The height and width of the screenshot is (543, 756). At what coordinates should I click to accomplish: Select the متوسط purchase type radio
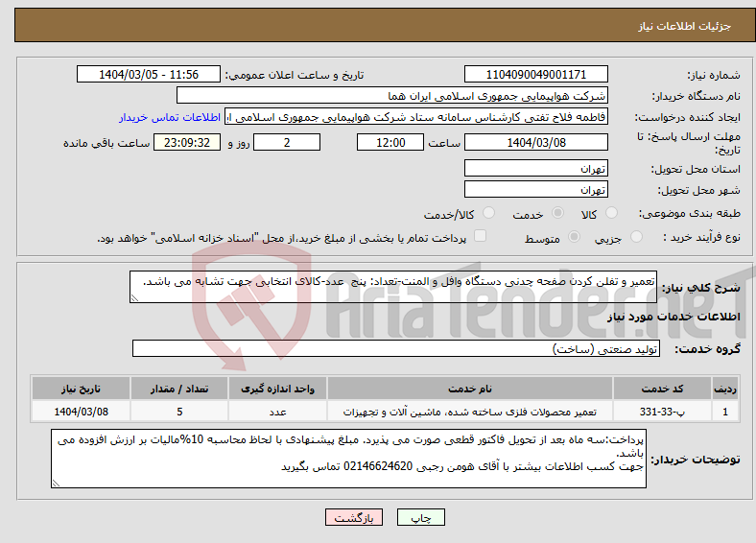(574, 236)
